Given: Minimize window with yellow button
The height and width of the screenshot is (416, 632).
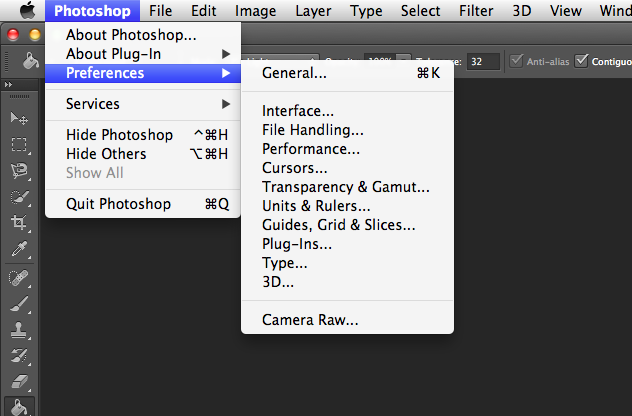Looking at the screenshot, I should click(x=35, y=35).
